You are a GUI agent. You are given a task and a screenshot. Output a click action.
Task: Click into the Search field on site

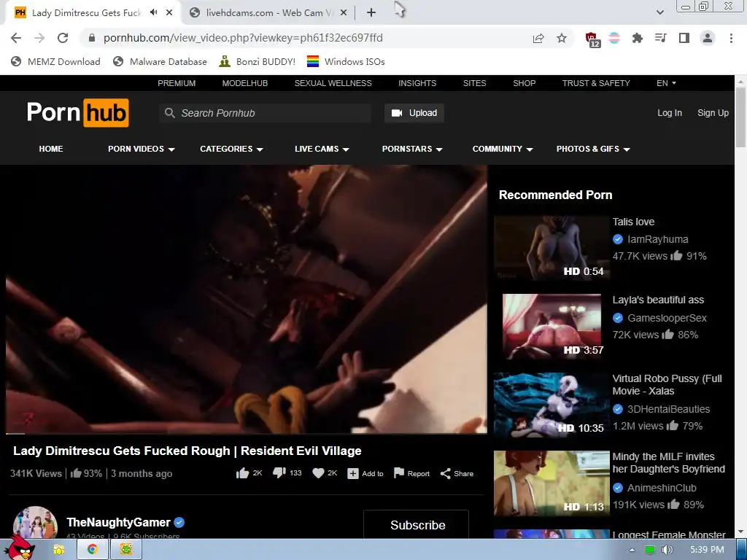[266, 113]
